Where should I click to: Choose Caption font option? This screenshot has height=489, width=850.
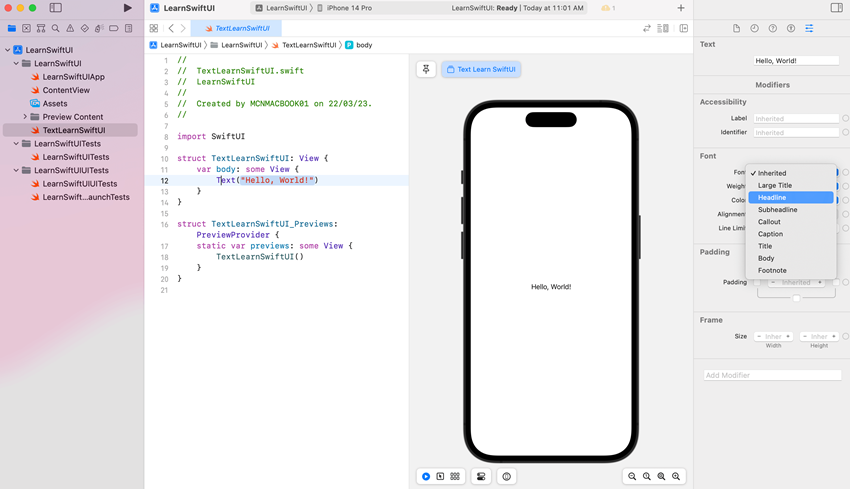(791, 234)
